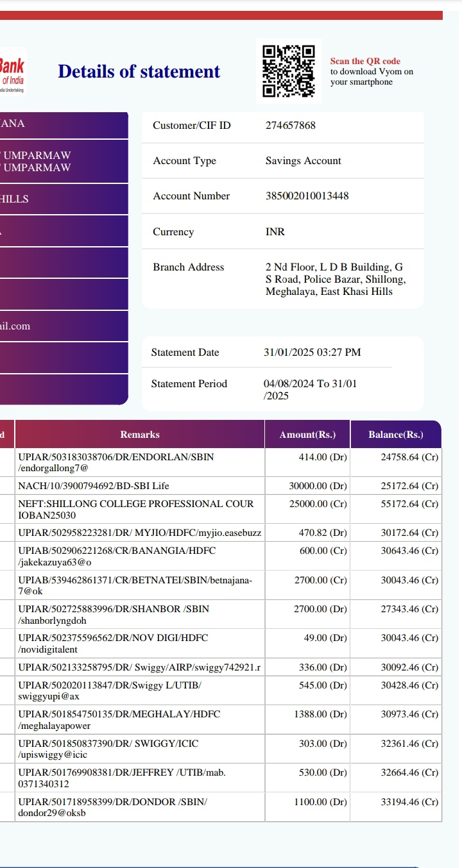The width and height of the screenshot is (462, 868).
Task: Click the Amount(Rs.) column header
Action: [x=307, y=435]
